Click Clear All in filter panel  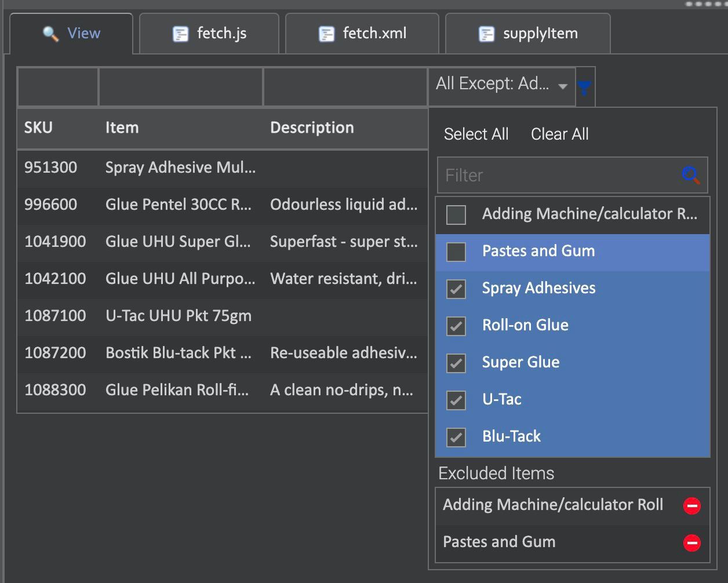pos(559,134)
